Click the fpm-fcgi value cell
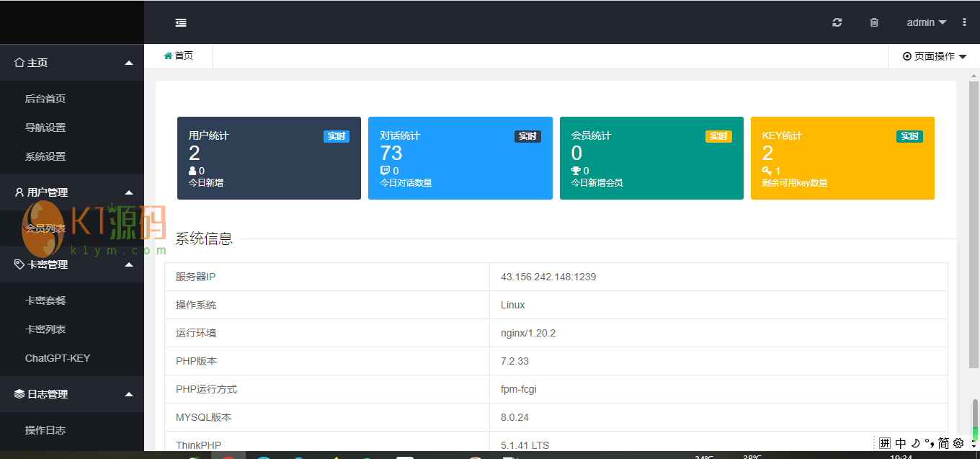Image resolution: width=980 pixels, height=459 pixels. [x=718, y=389]
